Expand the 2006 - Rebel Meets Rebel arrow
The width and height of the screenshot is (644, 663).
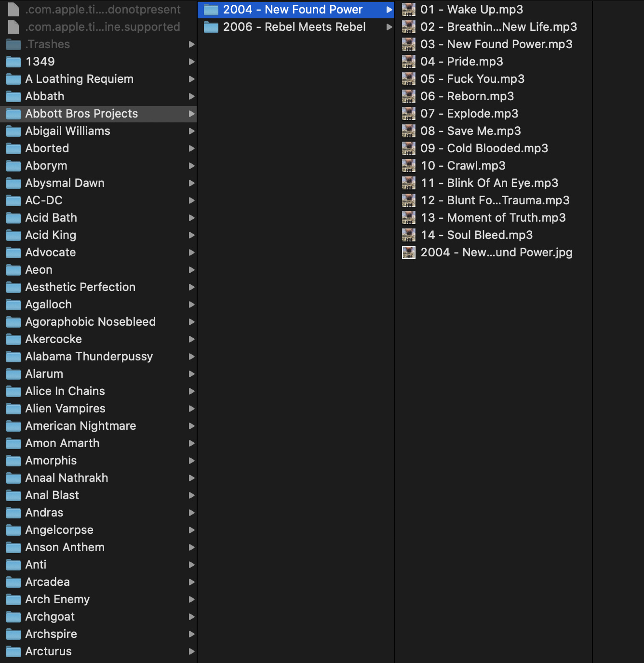pos(389,27)
